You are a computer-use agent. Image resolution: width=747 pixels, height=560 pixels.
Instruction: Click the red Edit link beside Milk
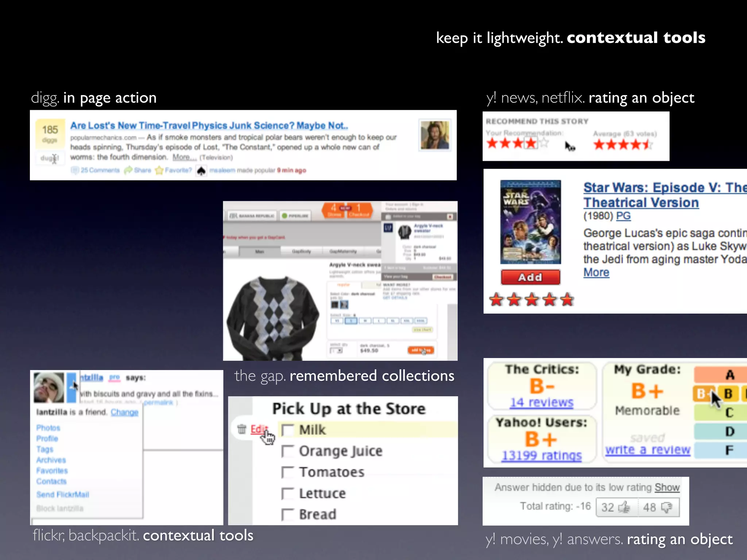click(259, 429)
